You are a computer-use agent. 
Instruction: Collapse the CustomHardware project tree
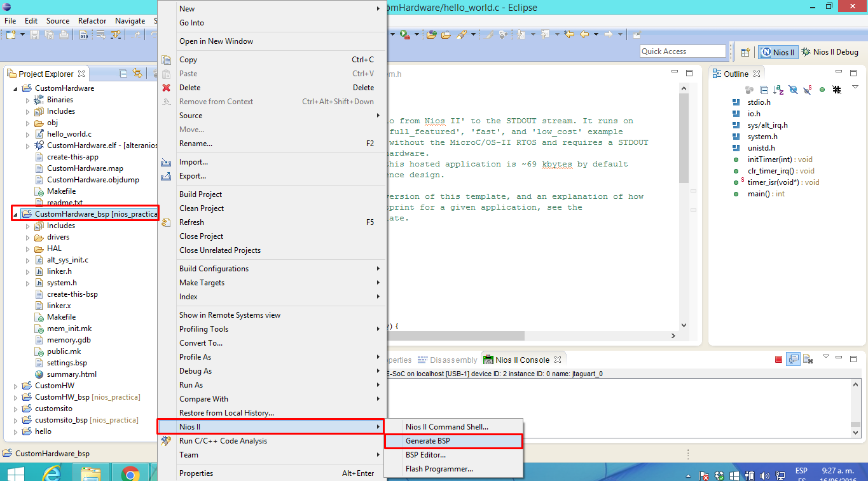click(x=16, y=88)
